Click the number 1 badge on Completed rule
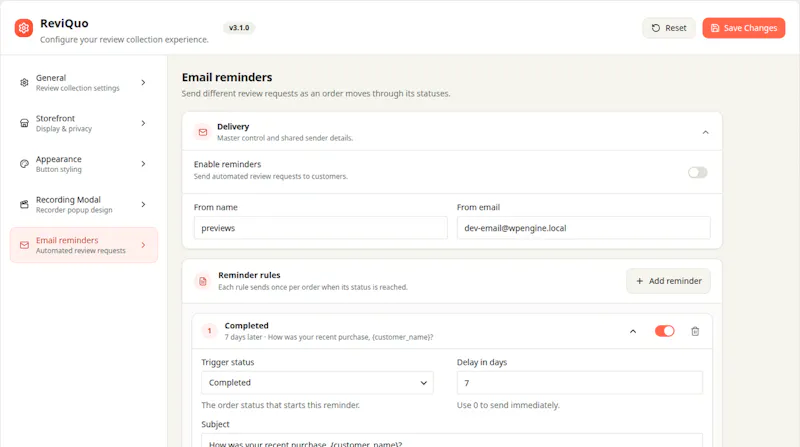Viewport: 800px width, 447px height. click(209, 331)
